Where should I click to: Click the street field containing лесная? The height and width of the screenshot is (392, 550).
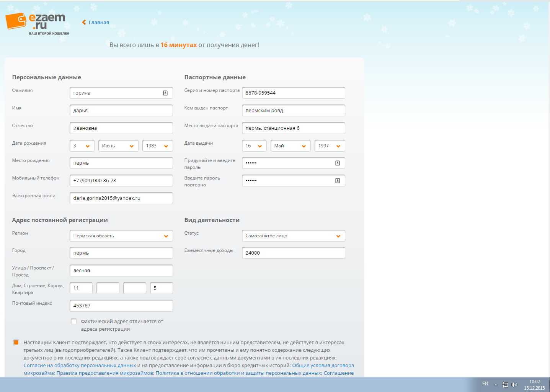(x=121, y=271)
